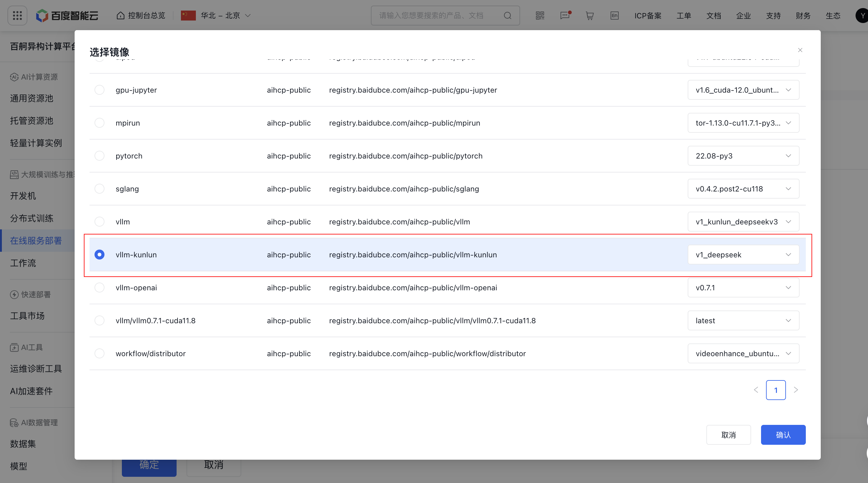Open 分布式训练 in sidebar
Screen dimensions: 868x483
click(x=32, y=218)
